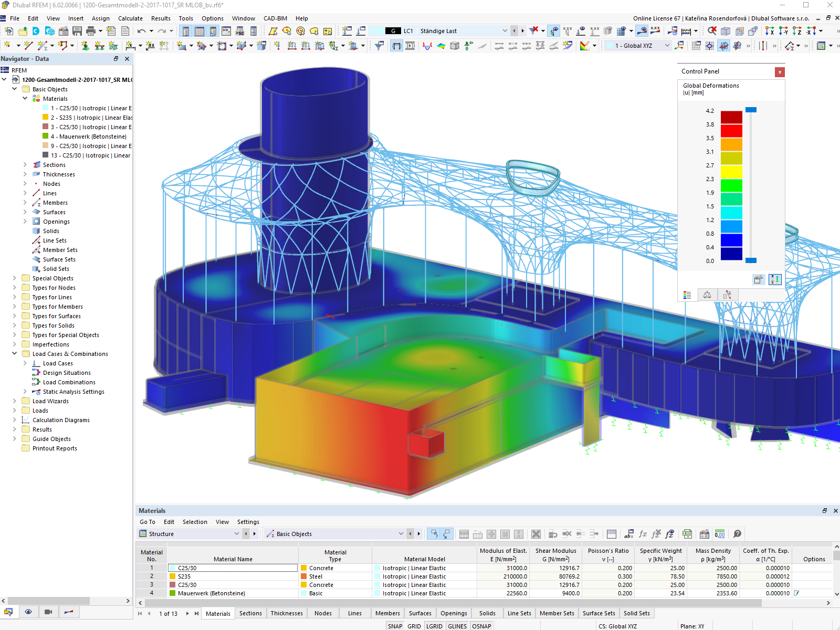This screenshot has height=630, width=840.
Task: Toggle the Snap button in the status bar
Action: coord(395,626)
